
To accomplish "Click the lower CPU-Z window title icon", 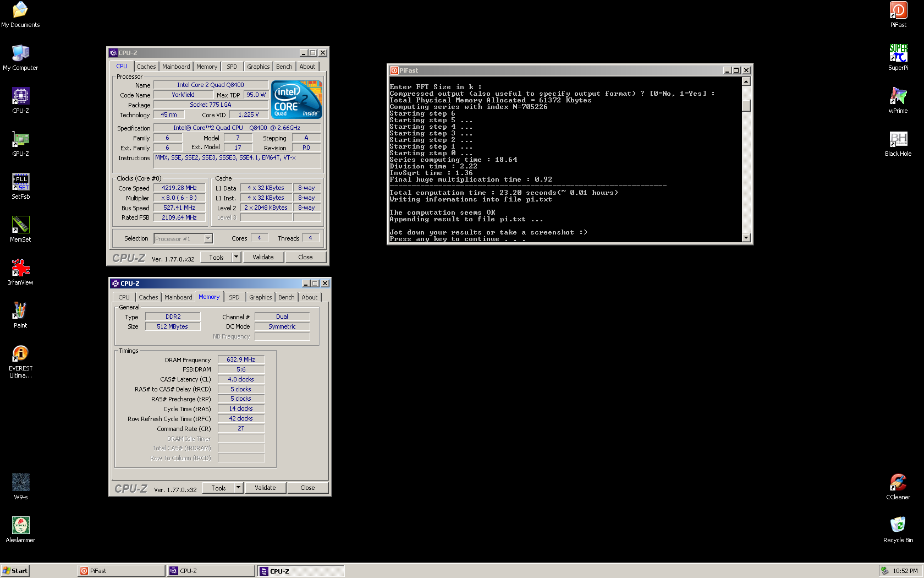I will click(x=116, y=283).
